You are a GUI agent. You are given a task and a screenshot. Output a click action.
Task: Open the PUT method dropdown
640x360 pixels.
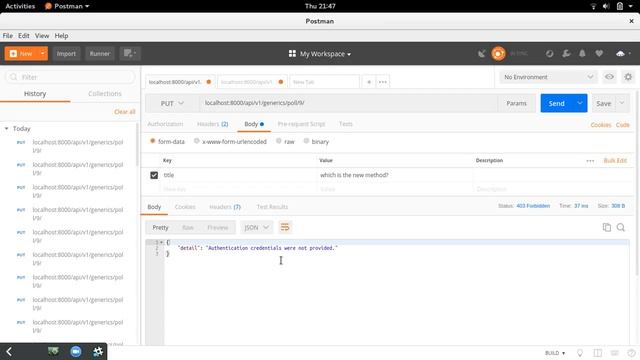[x=172, y=103]
